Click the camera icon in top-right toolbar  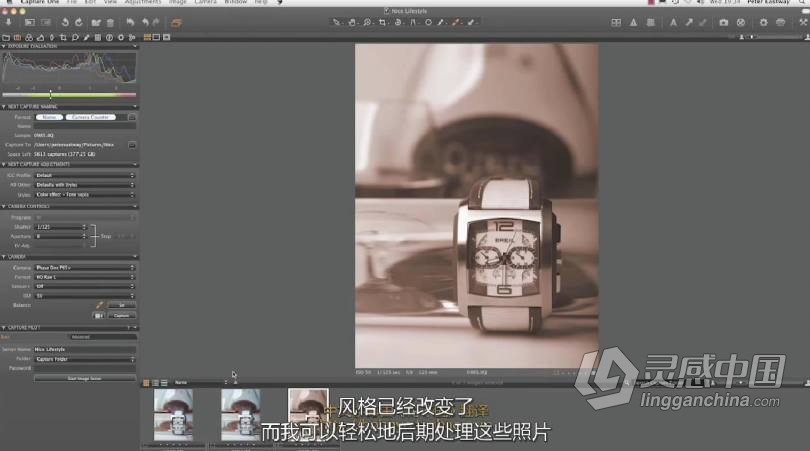(x=724, y=23)
